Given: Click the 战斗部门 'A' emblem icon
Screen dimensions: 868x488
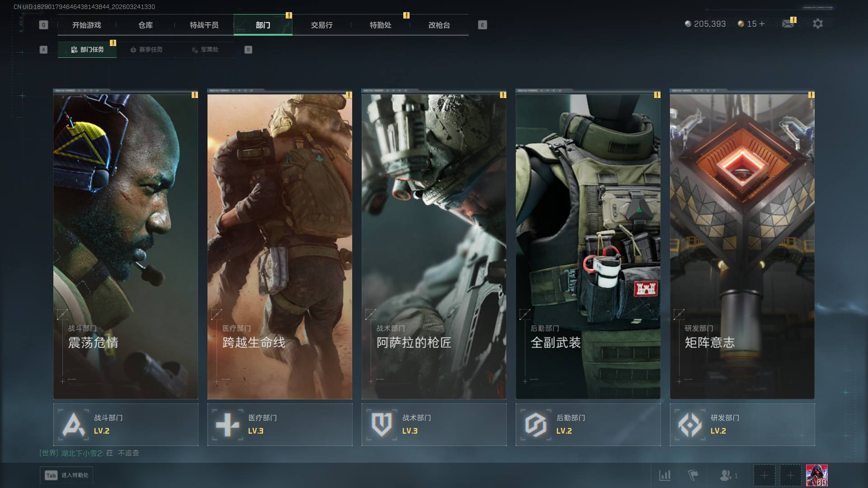Looking at the screenshot, I should point(73,425).
